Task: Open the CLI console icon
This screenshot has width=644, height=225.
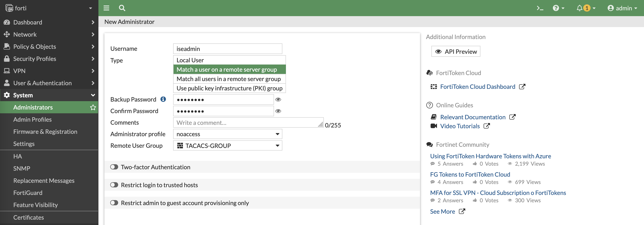Action: [x=540, y=8]
